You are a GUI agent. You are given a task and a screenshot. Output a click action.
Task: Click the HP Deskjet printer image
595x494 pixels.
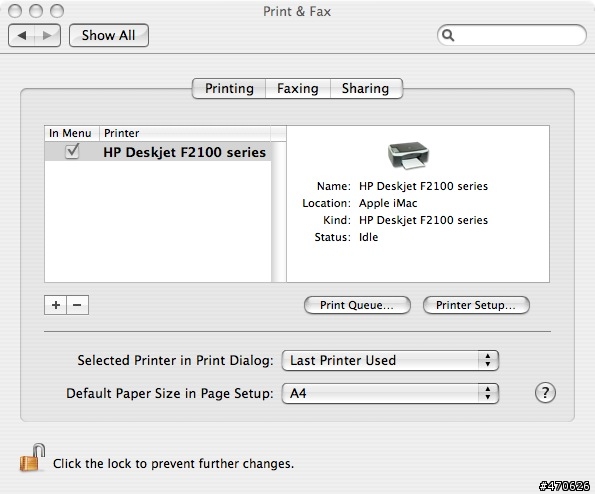tap(408, 155)
